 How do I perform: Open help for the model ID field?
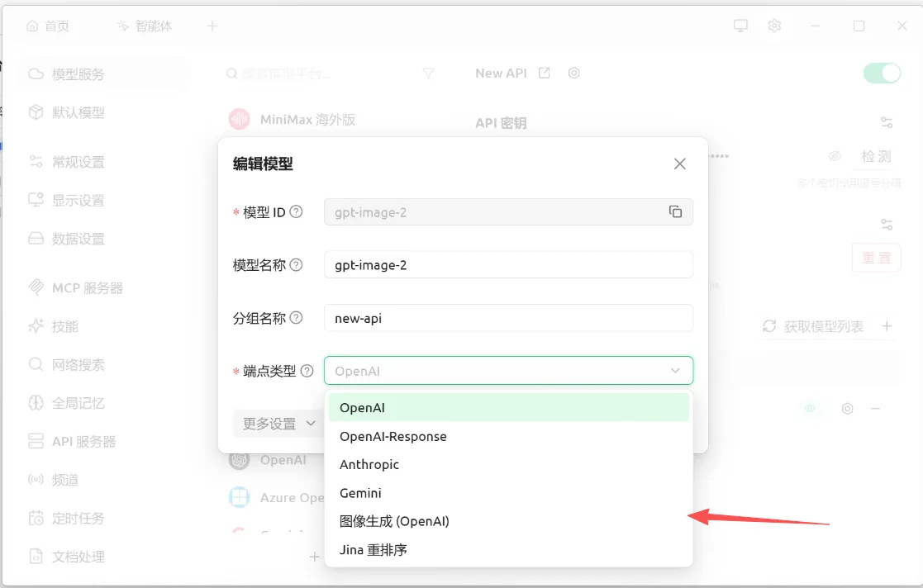296,212
